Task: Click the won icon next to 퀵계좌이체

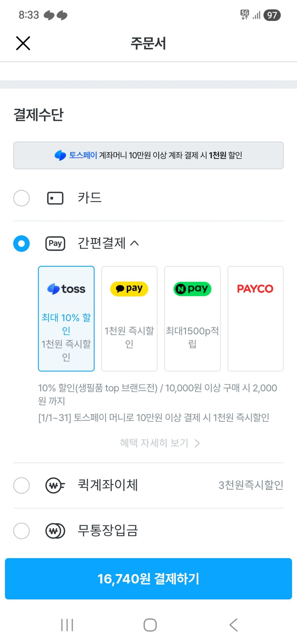Action: pos(55,485)
